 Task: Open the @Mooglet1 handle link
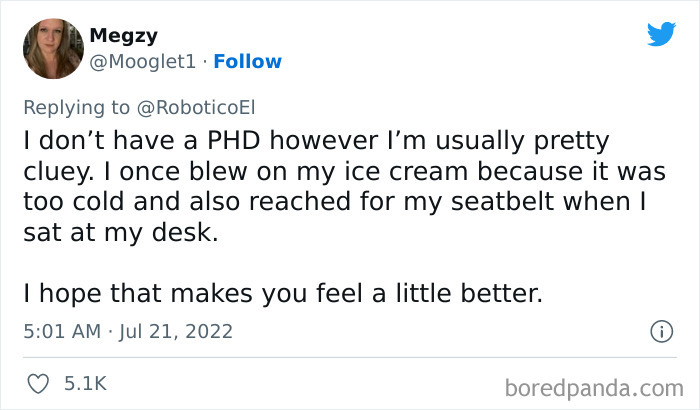coord(142,62)
